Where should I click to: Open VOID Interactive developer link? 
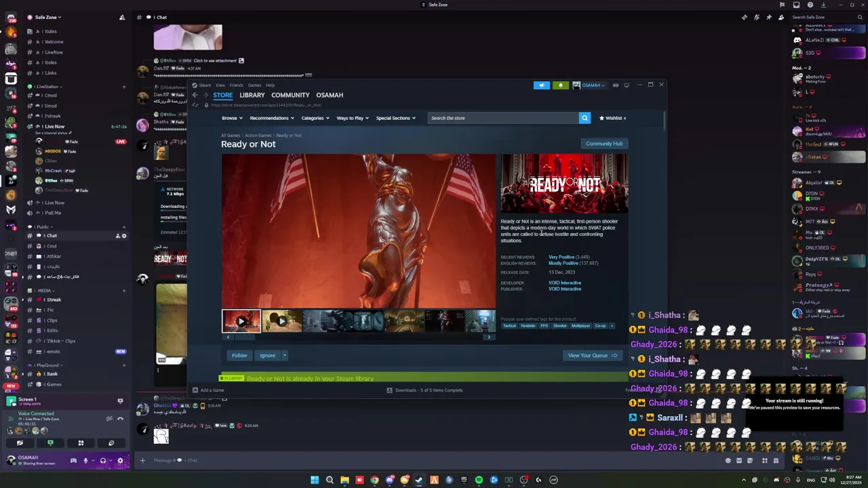565,283
